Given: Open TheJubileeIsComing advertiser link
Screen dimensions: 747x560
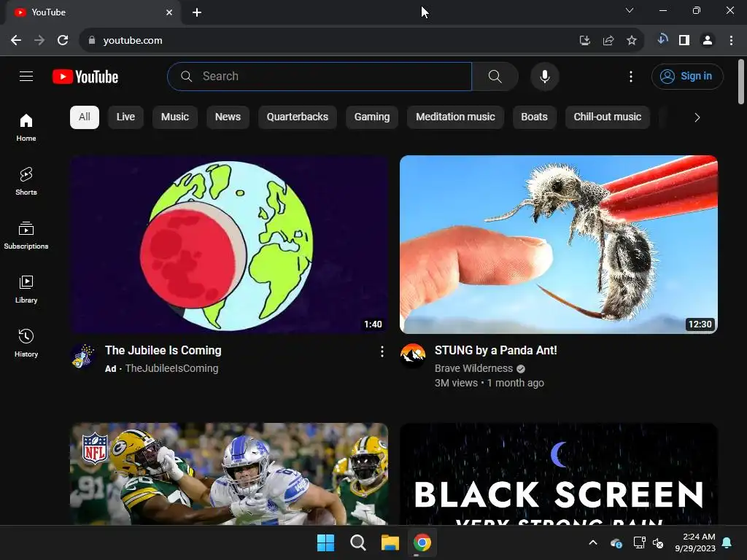Looking at the screenshot, I should [x=171, y=368].
